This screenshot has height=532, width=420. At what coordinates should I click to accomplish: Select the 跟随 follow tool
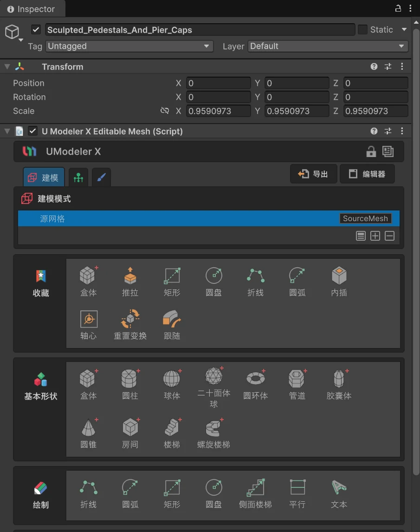point(172,325)
